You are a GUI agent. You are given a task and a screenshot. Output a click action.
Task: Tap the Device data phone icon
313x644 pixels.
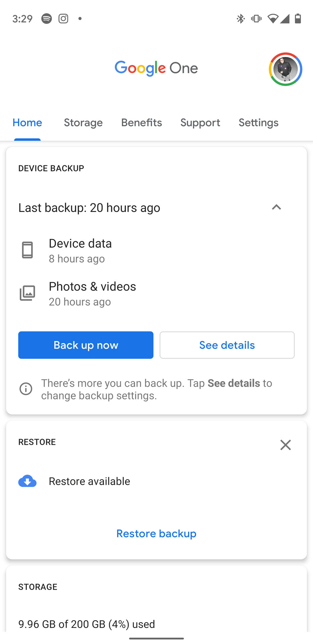pos(27,250)
